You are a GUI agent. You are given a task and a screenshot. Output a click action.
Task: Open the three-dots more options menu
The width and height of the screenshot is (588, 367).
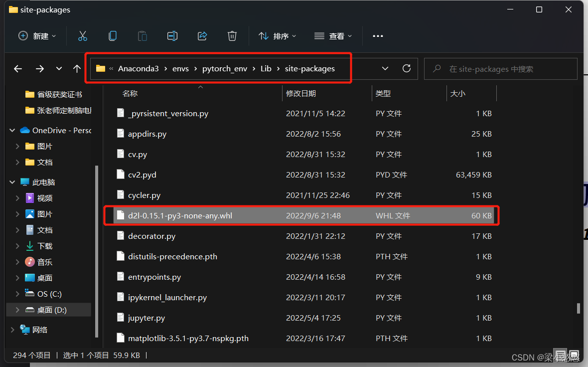point(378,36)
